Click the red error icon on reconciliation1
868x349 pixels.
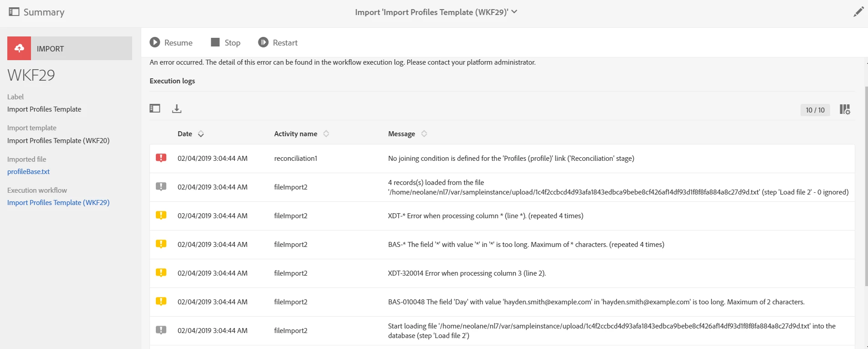point(161,158)
